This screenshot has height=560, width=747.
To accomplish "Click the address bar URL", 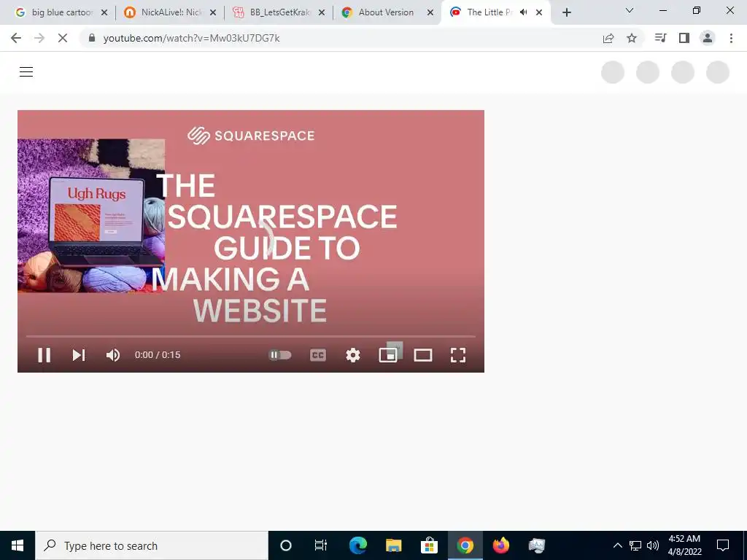I will pos(192,38).
